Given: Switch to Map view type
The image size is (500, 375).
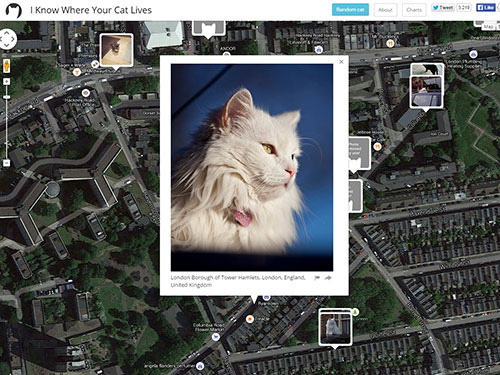Looking at the screenshot, I should (x=489, y=26).
